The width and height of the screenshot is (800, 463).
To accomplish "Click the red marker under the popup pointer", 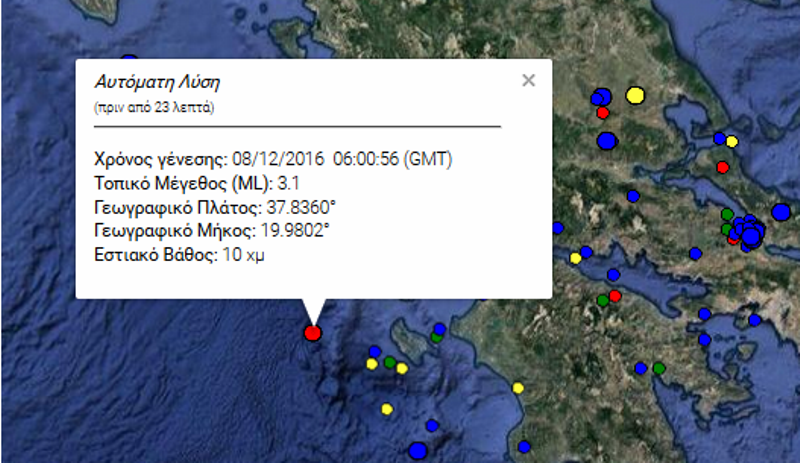I will tap(312, 333).
